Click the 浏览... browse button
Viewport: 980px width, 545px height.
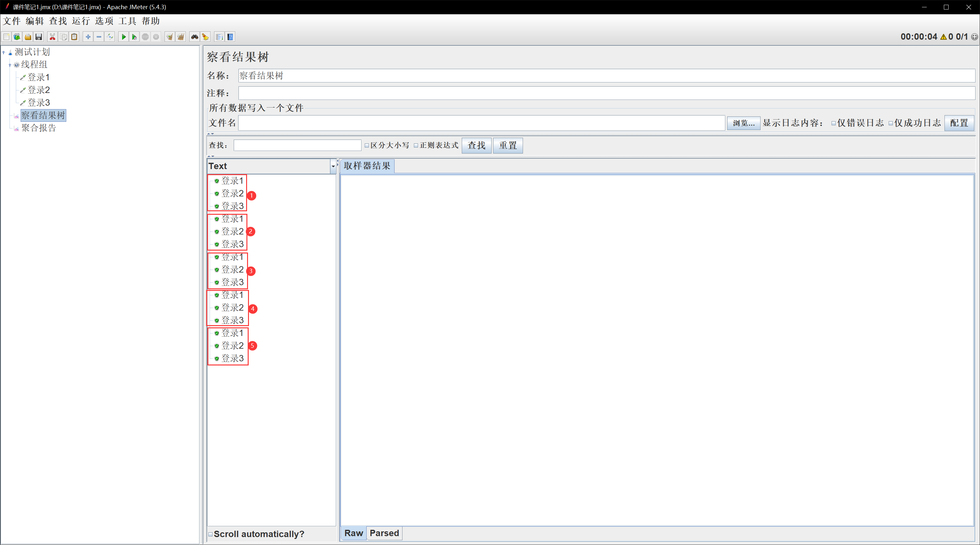tap(743, 123)
